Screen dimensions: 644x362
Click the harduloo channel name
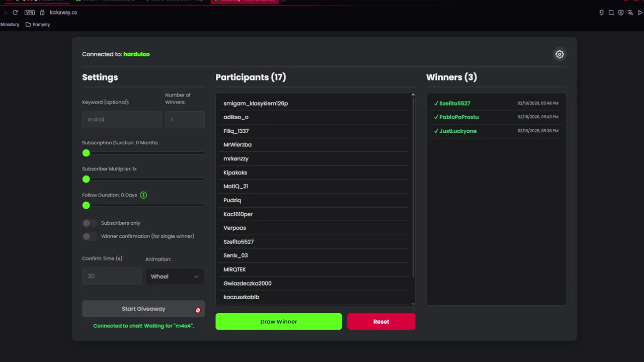[x=136, y=54]
